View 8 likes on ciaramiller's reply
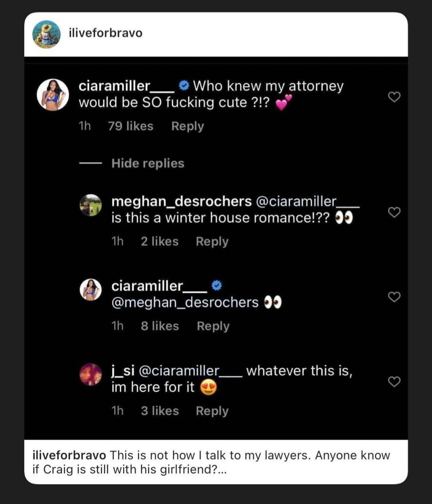The width and height of the screenshot is (432, 504). tap(160, 326)
